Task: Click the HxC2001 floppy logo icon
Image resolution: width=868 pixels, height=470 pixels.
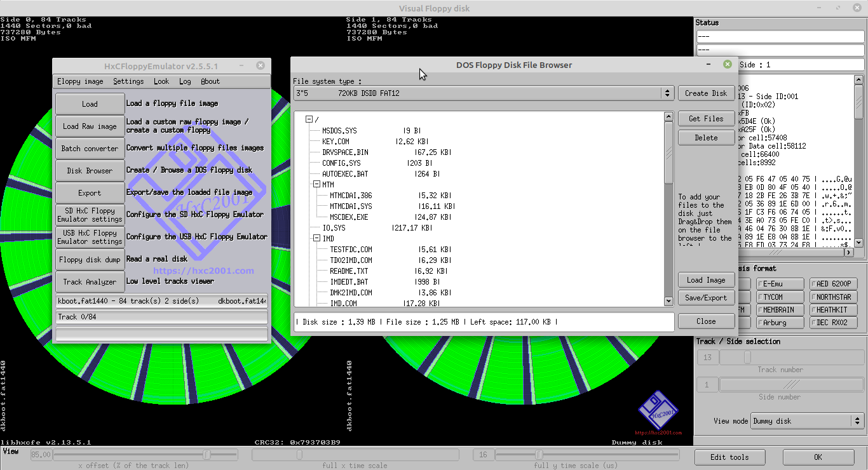Action: point(658,410)
